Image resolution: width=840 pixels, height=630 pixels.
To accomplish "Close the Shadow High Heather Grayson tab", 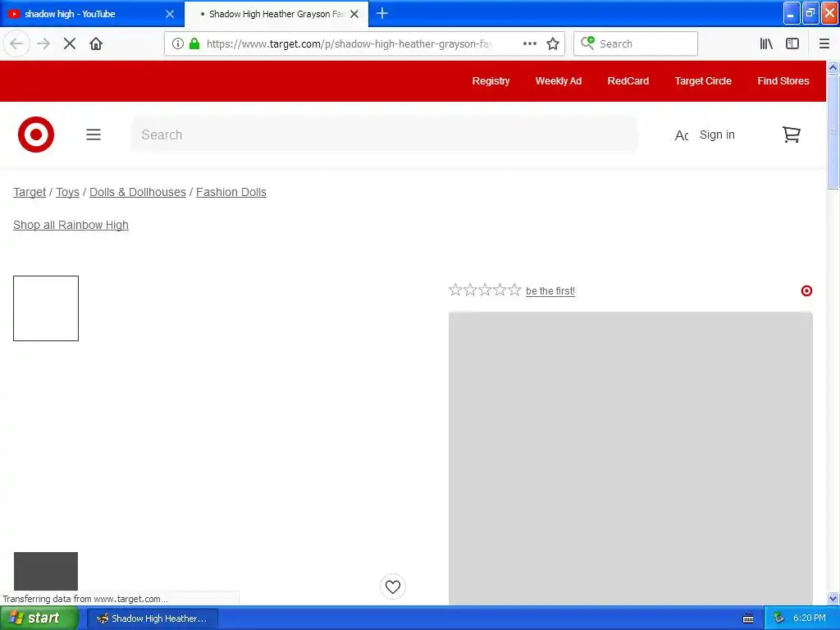I will pyautogui.click(x=354, y=14).
